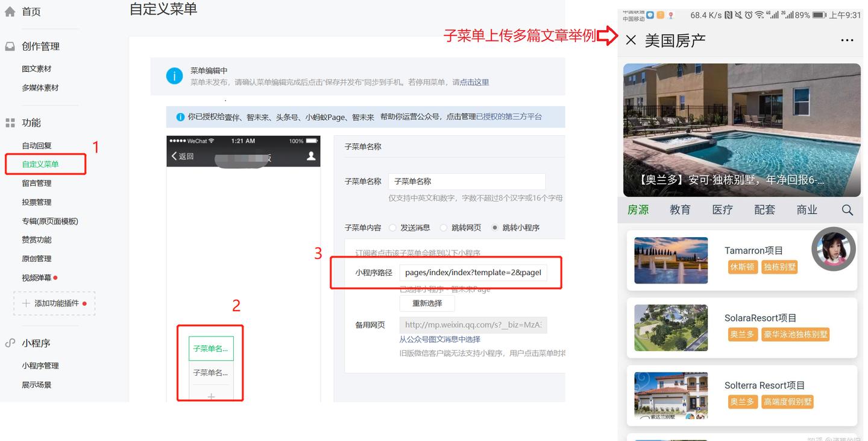Image resolution: width=868 pixels, height=441 pixels.
Task: Open 赞赏功能 in the sidebar
Action: pos(37,240)
